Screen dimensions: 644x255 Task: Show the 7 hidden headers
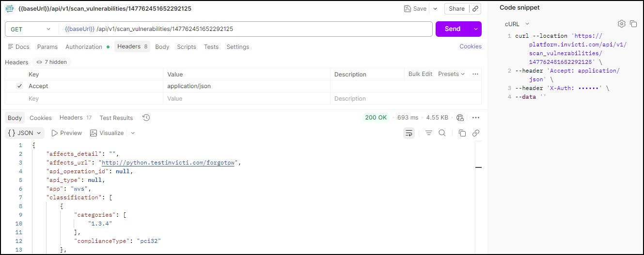51,62
